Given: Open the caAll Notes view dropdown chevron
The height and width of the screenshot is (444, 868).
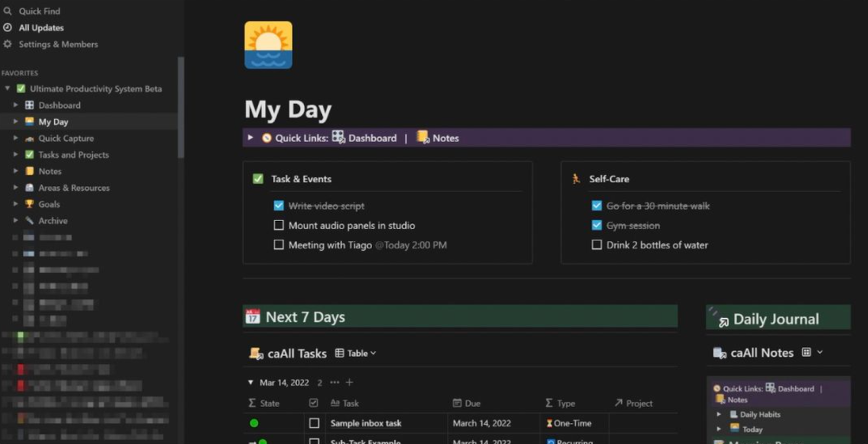Looking at the screenshot, I should (x=820, y=352).
